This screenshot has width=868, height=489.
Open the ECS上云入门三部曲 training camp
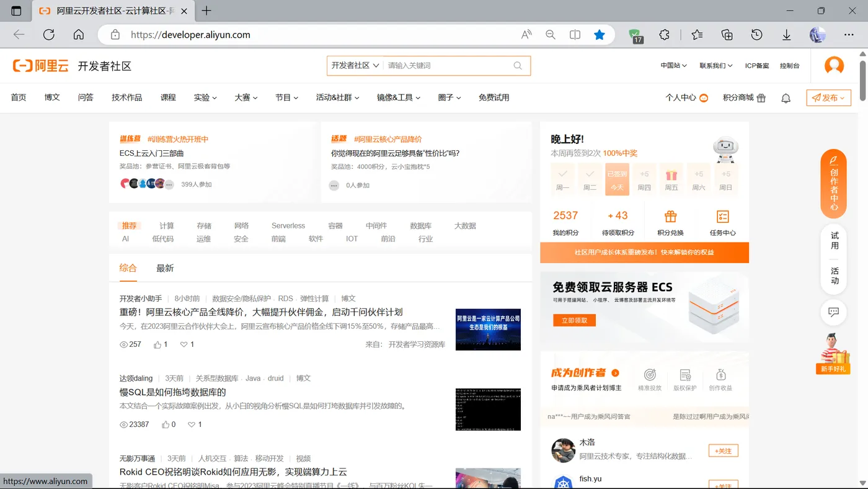tap(151, 153)
